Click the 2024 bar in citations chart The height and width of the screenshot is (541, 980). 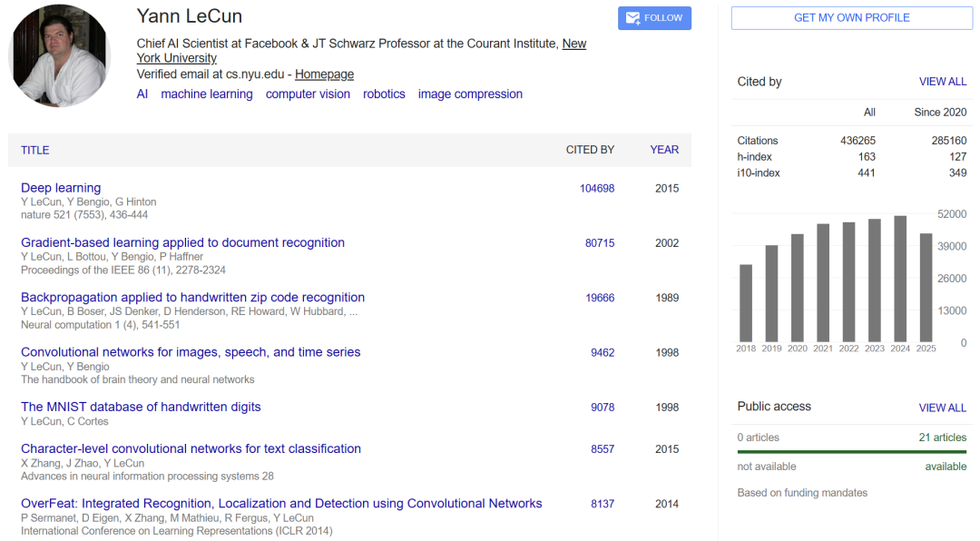(900, 279)
